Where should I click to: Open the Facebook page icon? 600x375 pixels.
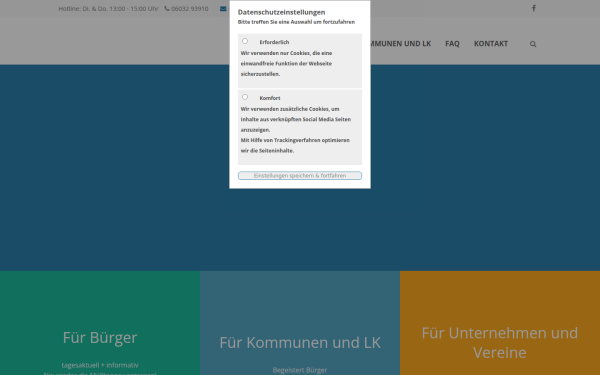533,8
